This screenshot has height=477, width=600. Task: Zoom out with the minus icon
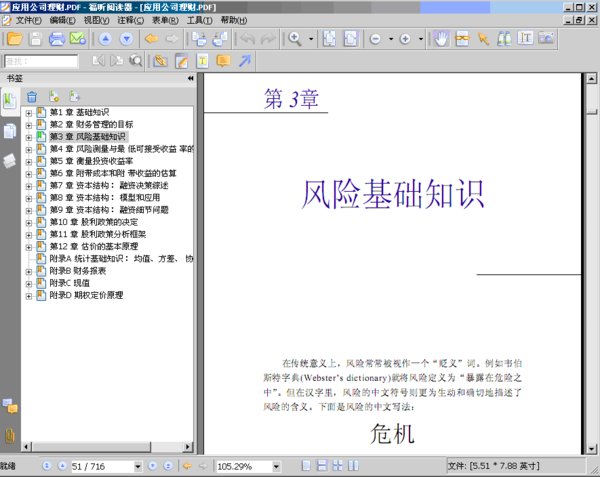point(375,39)
